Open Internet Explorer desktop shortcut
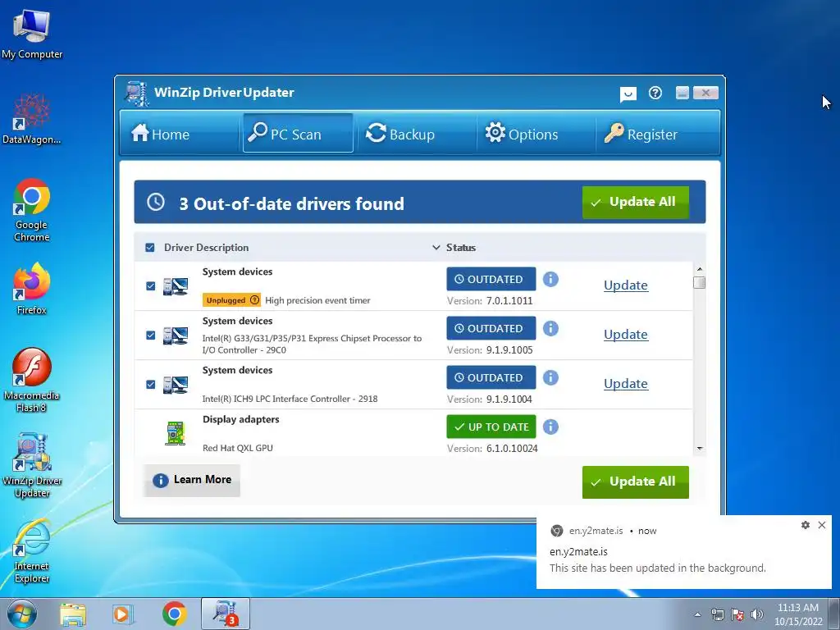 point(32,552)
